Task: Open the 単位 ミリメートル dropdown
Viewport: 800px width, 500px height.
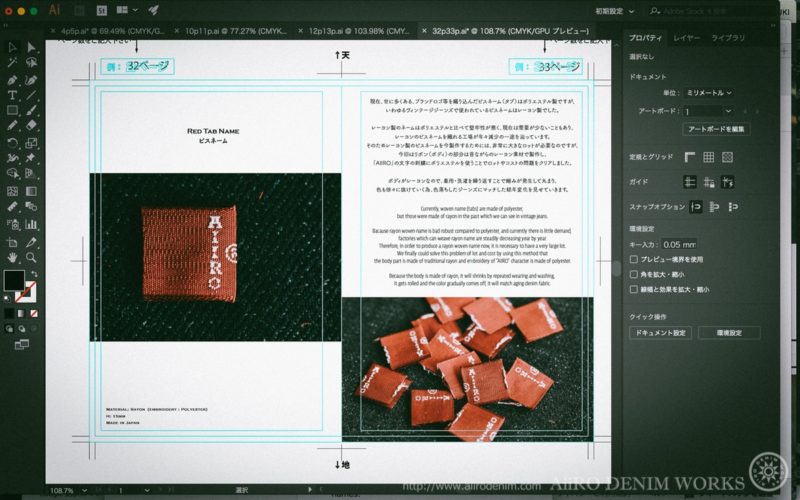Action: pos(709,93)
